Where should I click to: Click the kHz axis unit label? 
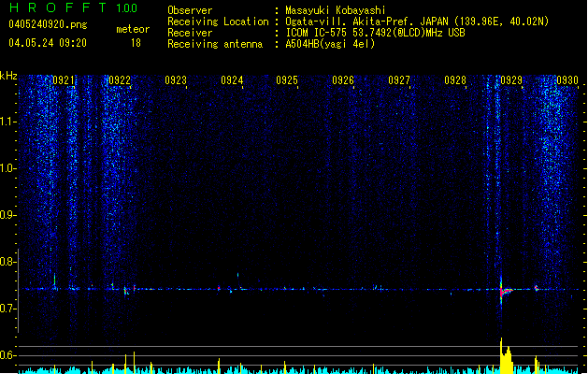(x=8, y=76)
